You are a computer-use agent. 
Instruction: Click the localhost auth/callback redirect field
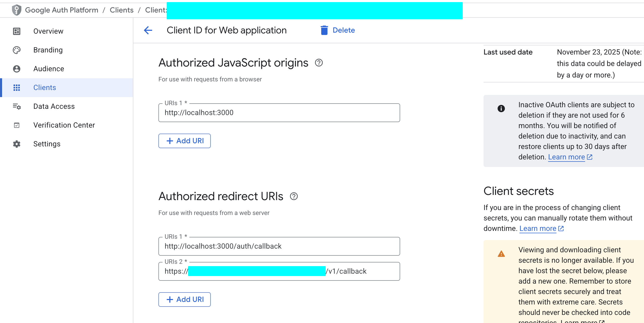pos(279,246)
